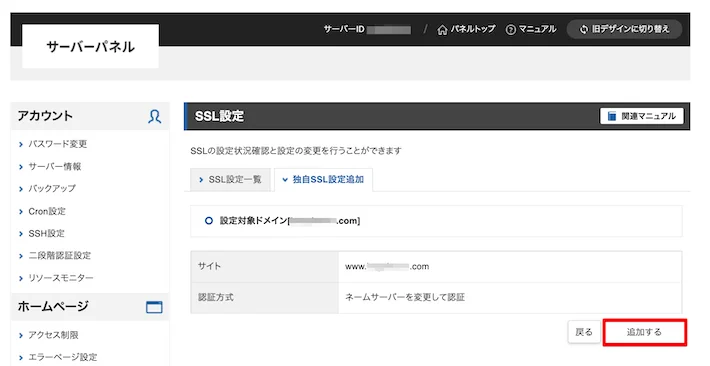This screenshot has width=710, height=366.
Task: Click the home icon beside パネルトップ
Action: click(x=442, y=30)
